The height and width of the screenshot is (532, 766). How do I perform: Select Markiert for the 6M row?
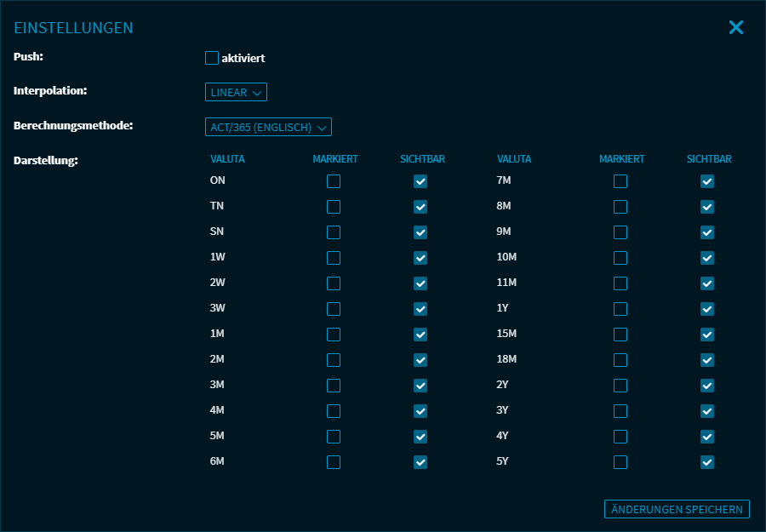334,462
